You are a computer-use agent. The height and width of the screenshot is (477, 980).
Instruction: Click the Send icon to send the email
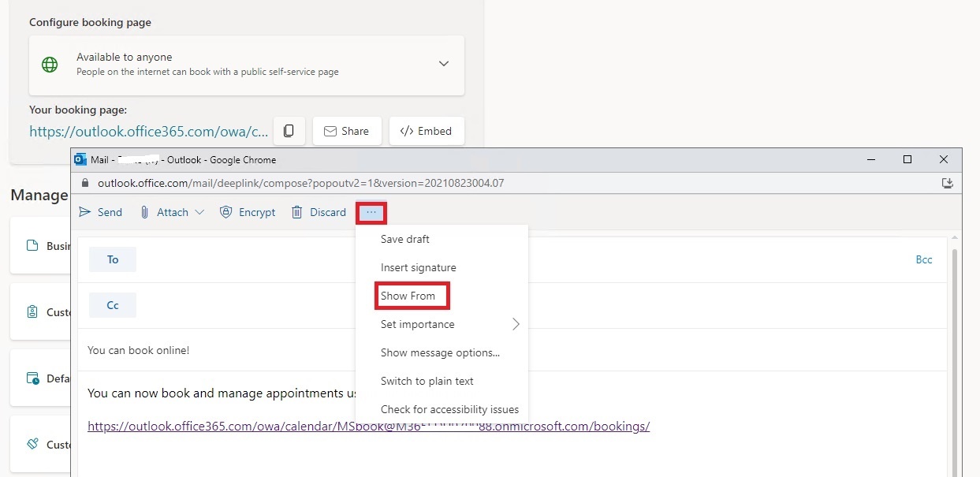[x=83, y=211]
